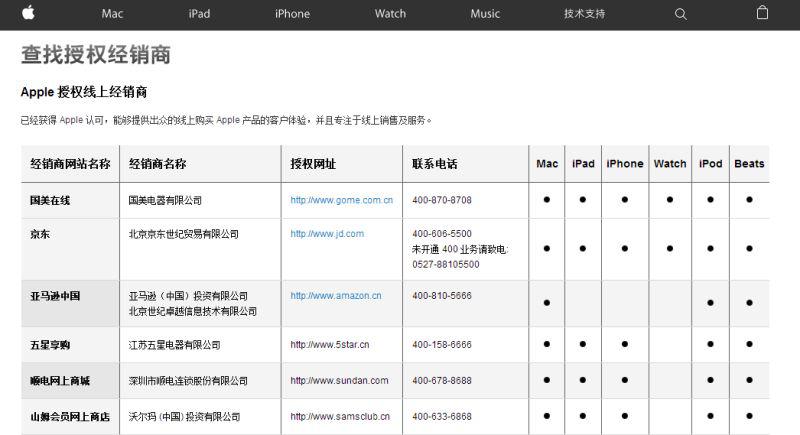
Task: Click phone number 400-870-8708
Action: pyautogui.click(x=442, y=200)
